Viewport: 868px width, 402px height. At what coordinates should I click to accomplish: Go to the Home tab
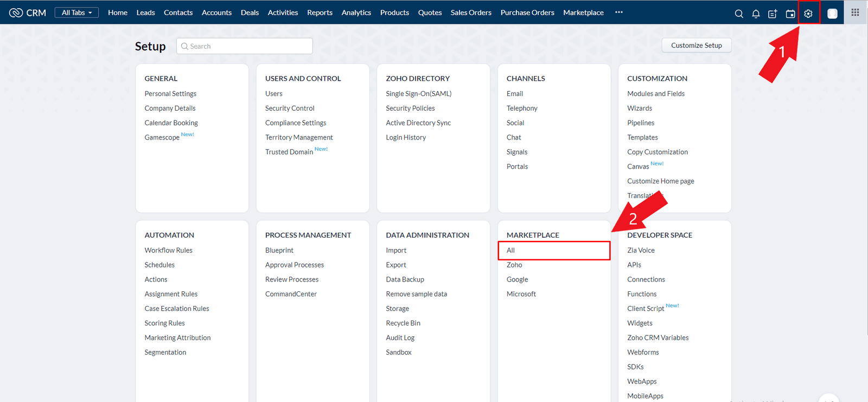click(x=118, y=12)
